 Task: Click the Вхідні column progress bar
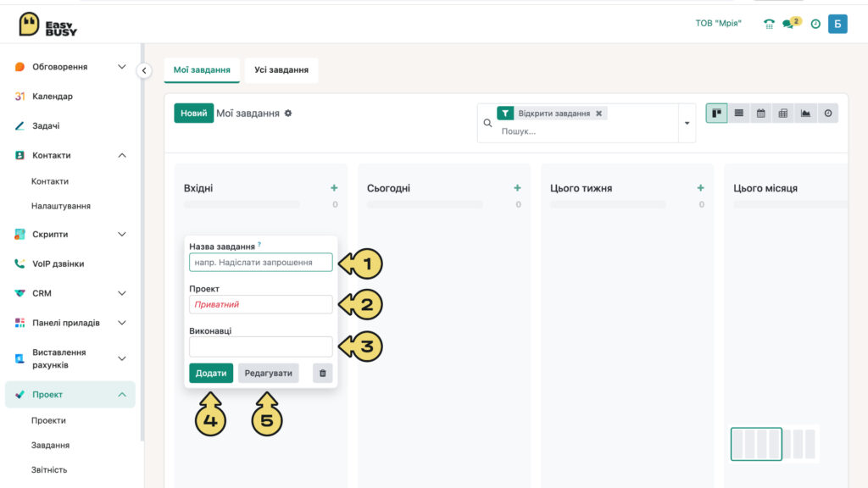tap(242, 205)
